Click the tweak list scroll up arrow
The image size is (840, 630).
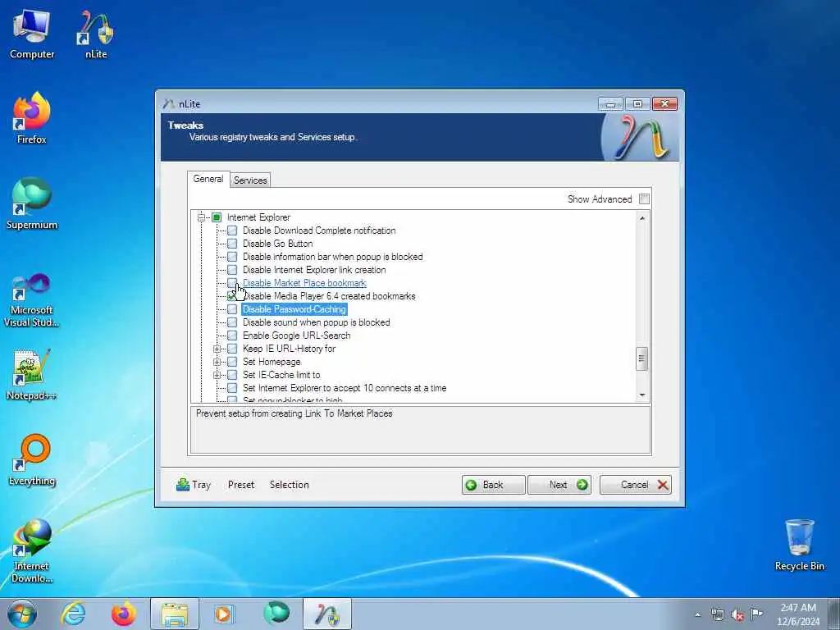(x=641, y=218)
